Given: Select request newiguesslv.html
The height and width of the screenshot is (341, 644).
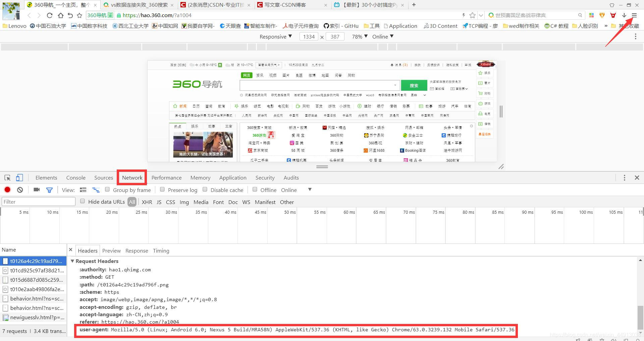Looking at the screenshot, I should 33,317.
